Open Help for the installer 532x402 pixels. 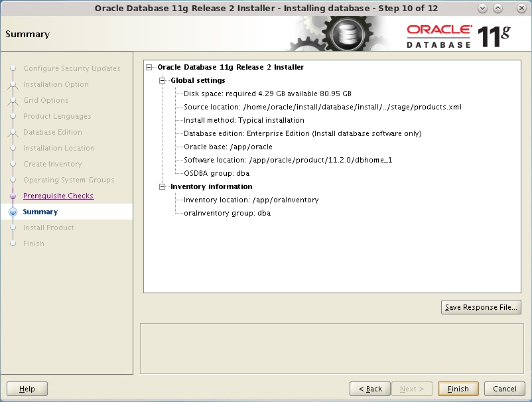pos(27,389)
